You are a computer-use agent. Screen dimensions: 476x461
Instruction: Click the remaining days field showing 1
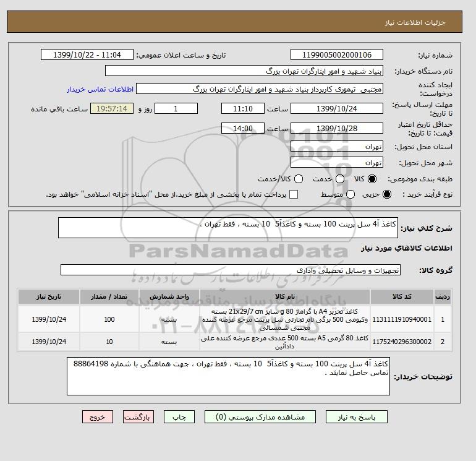176,108
